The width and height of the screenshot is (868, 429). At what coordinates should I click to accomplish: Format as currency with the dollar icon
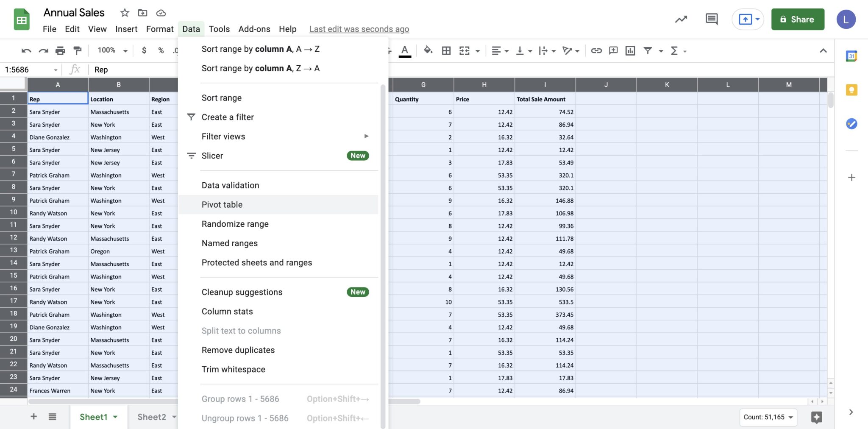pos(144,50)
